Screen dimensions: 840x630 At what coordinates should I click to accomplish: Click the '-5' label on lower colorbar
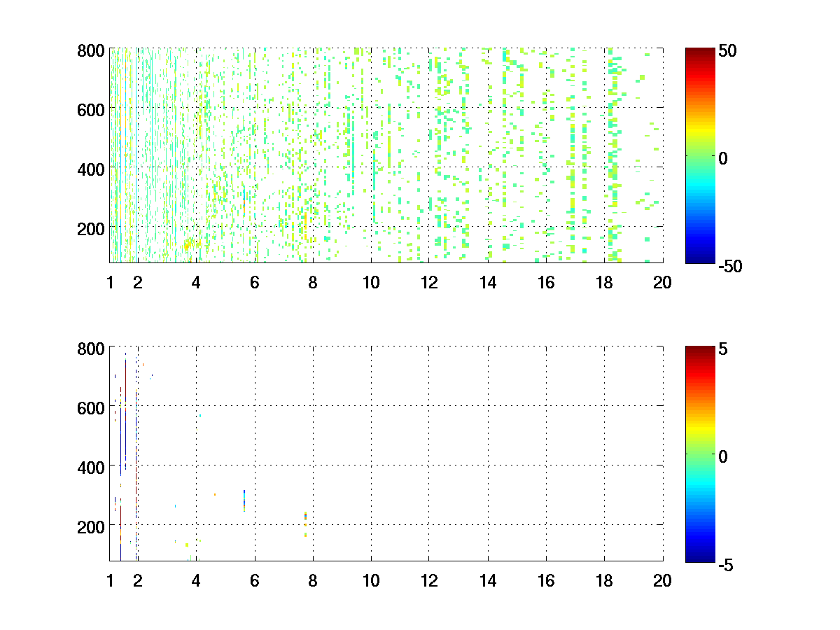pos(727,564)
